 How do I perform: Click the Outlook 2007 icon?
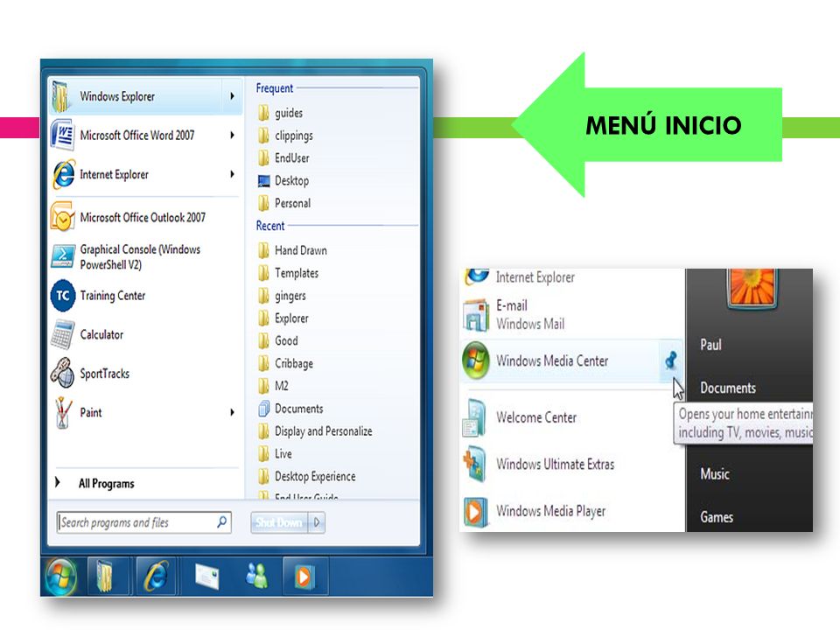point(62,216)
